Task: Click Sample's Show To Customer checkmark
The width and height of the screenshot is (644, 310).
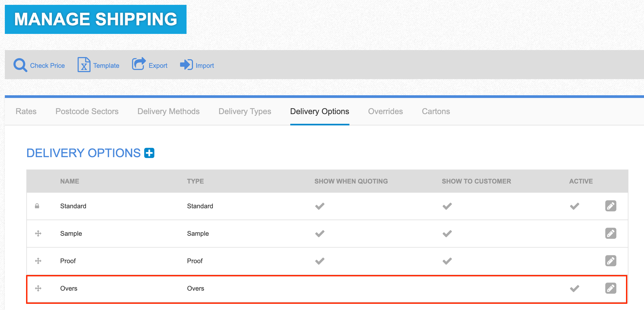Action: point(447,234)
